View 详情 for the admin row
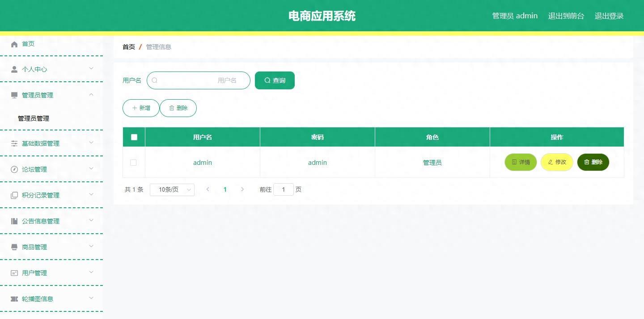The width and height of the screenshot is (644, 319). pyautogui.click(x=521, y=162)
